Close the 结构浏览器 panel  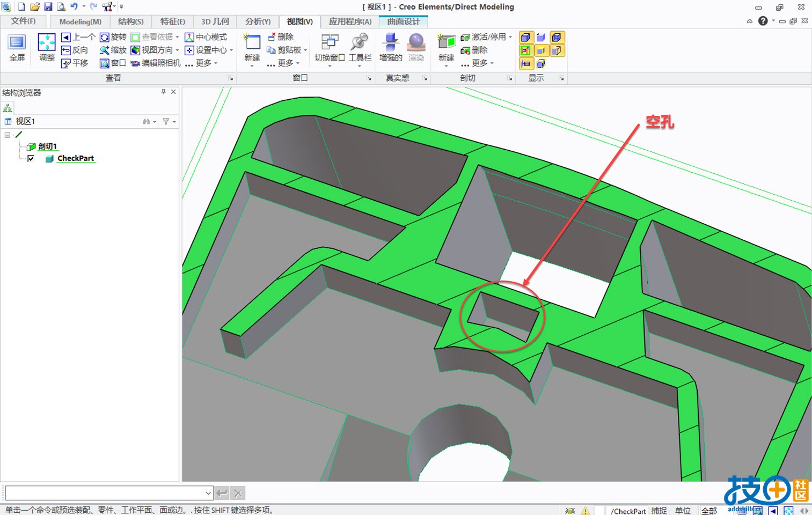click(x=173, y=92)
